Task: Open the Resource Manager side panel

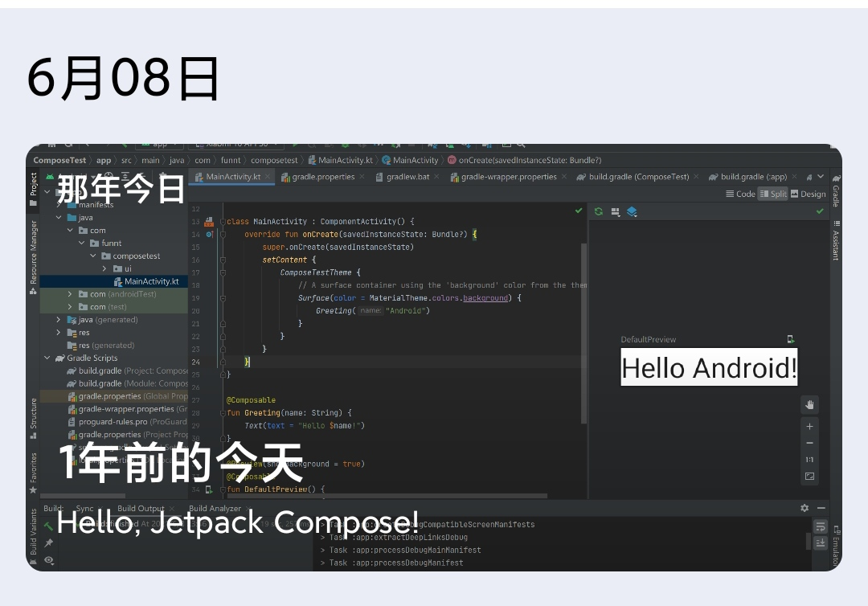Action: (x=34, y=252)
